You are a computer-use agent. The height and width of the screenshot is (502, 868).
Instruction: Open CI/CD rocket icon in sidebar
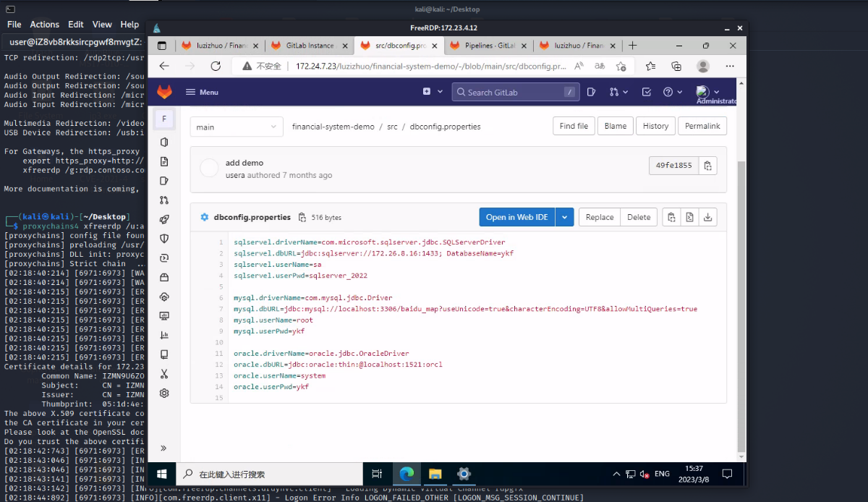click(x=164, y=220)
